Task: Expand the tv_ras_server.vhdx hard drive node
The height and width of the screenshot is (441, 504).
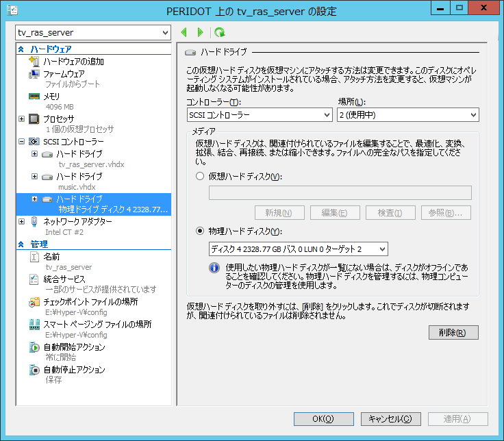Action: 34,154
